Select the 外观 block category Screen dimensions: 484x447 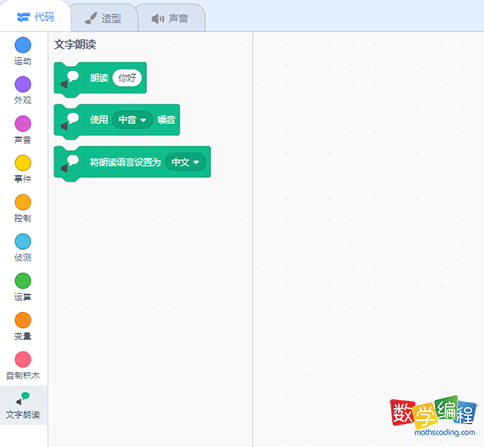pyautogui.click(x=23, y=90)
